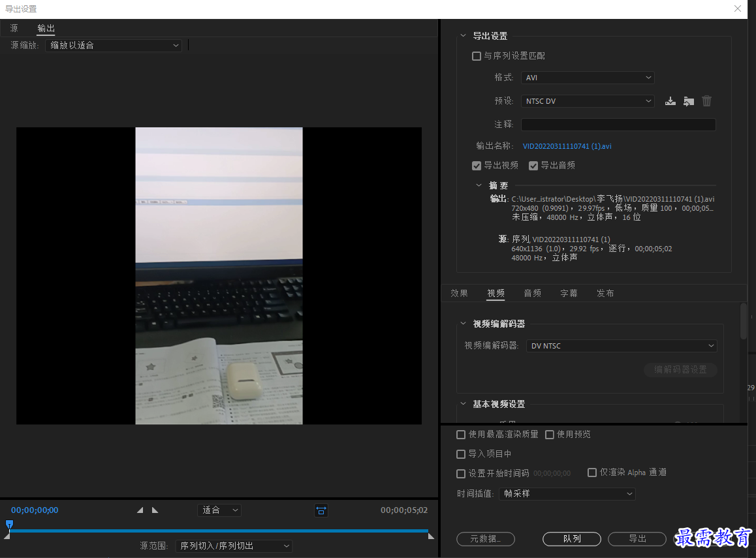Open the time interpolation dropdown
Image resolution: width=756 pixels, height=558 pixels.
[x=567, y=494]
